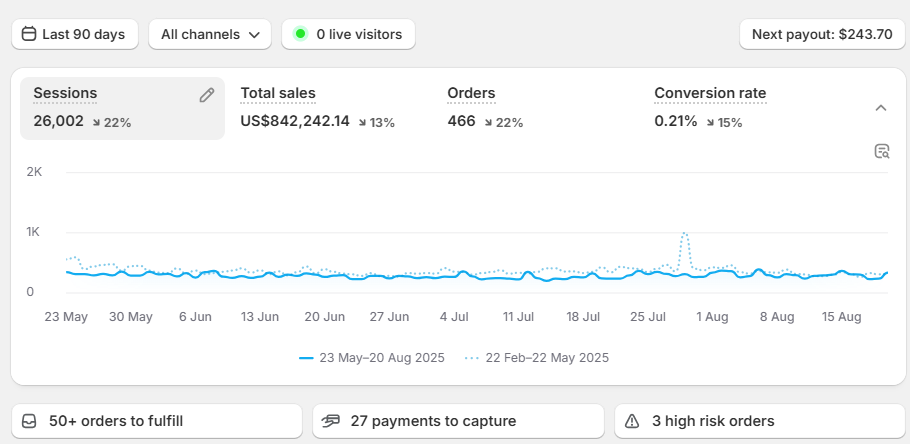Screen dimensions: 910x444
Task: Click the cash hand icon for payments
Action: click(x=331, y=421)
